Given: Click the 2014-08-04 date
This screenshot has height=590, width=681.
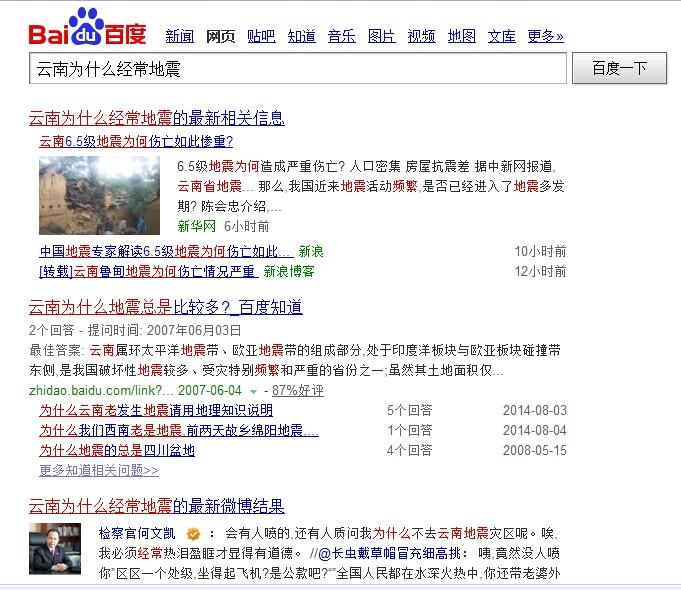Looking at the screenshot, I should click(x=535, y=430).
